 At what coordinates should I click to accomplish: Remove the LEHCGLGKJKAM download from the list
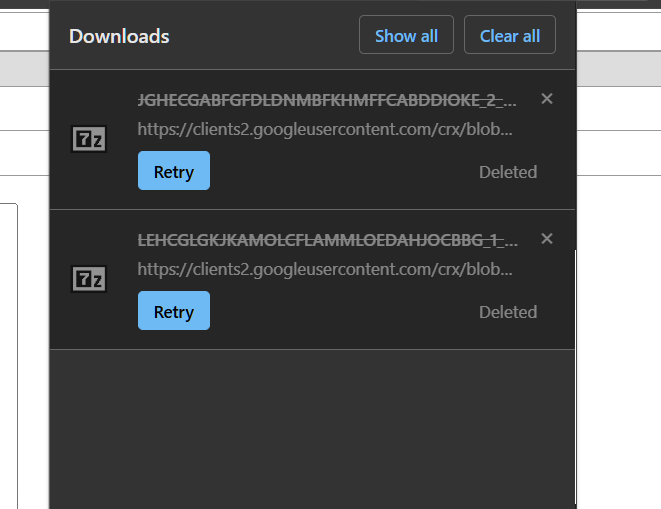(546, 238)
